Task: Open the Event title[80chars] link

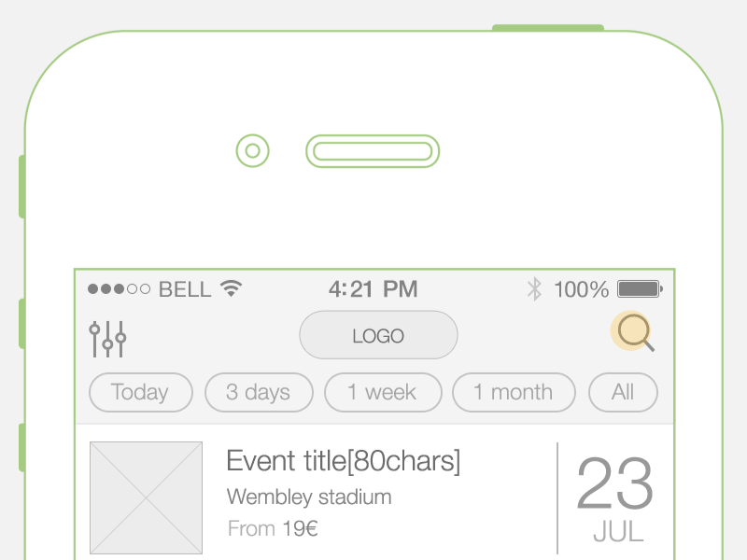Action: pyautogui.click(x=344, y=461)
